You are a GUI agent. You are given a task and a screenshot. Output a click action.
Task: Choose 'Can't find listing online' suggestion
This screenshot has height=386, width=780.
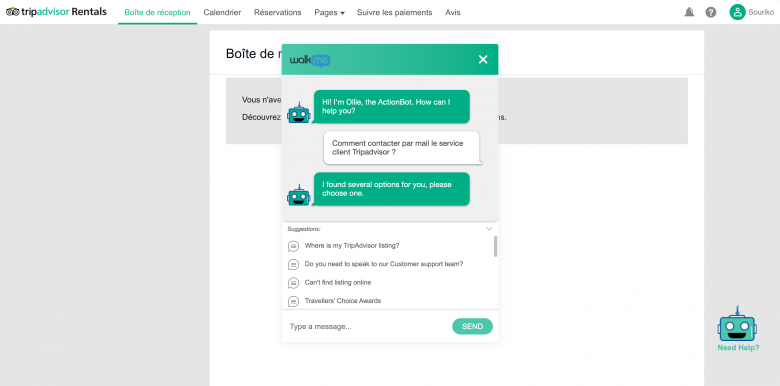[x=338, y=283]
